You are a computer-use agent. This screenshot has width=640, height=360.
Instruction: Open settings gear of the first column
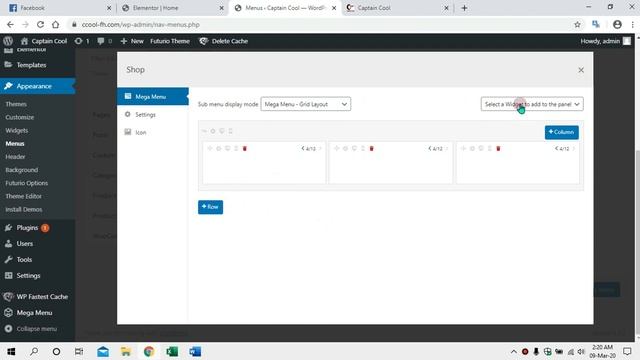tap(219, 149)
